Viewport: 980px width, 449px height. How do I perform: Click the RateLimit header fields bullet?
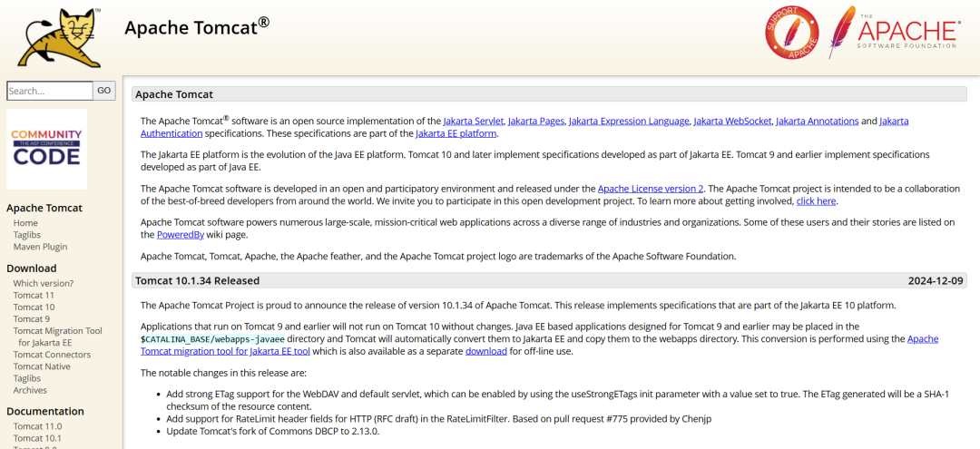439,419
